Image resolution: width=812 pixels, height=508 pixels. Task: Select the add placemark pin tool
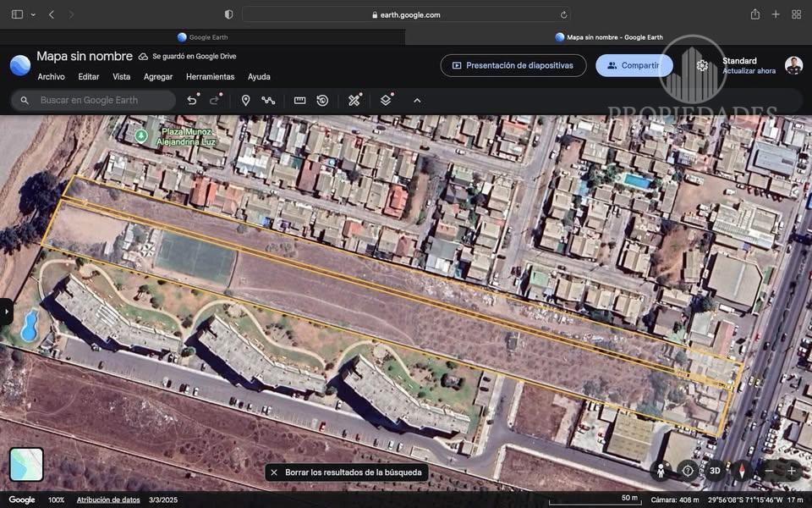[x=245, y=100]
